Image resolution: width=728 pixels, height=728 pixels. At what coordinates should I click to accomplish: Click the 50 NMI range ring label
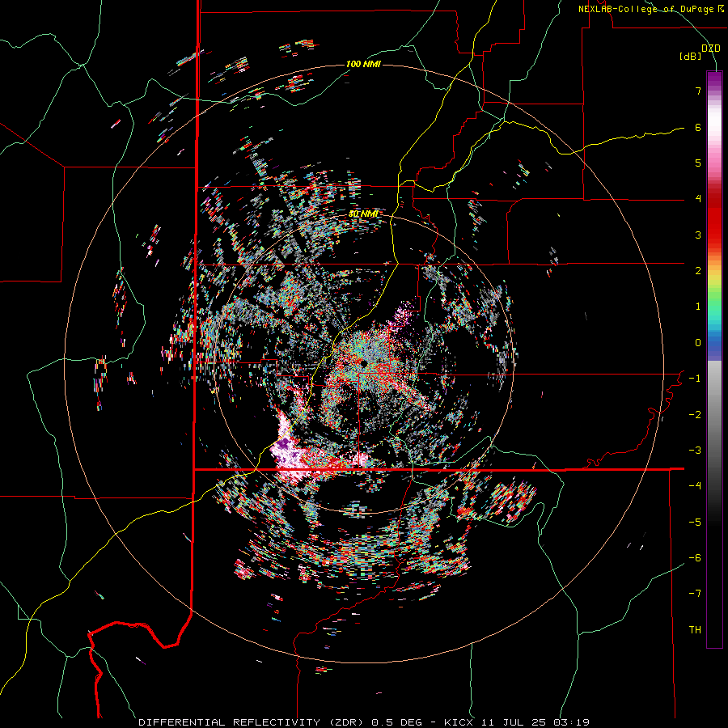[x=362, y=214]
